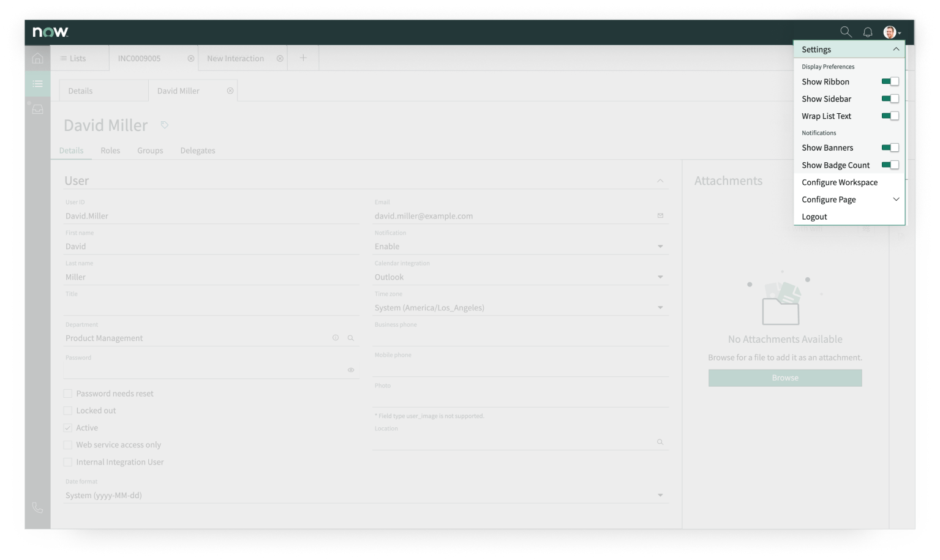Open the Groups tab
Viewport: 940px width, 560px height.
tap(150, 151)
